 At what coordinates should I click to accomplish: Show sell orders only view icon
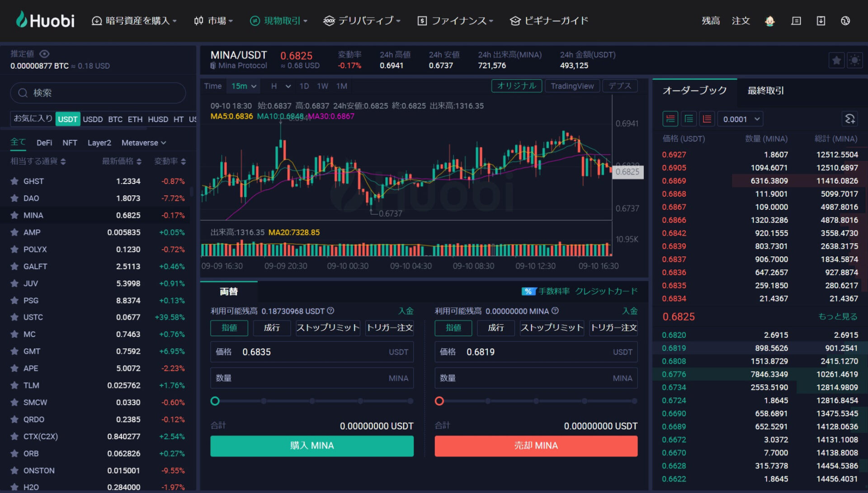pos(707,119)
